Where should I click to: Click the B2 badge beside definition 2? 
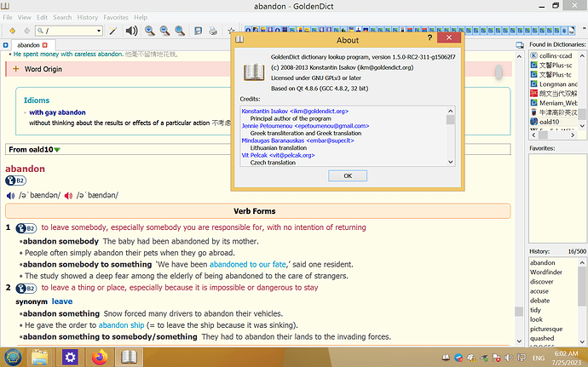pyautogui.click(x=26, y=289)
